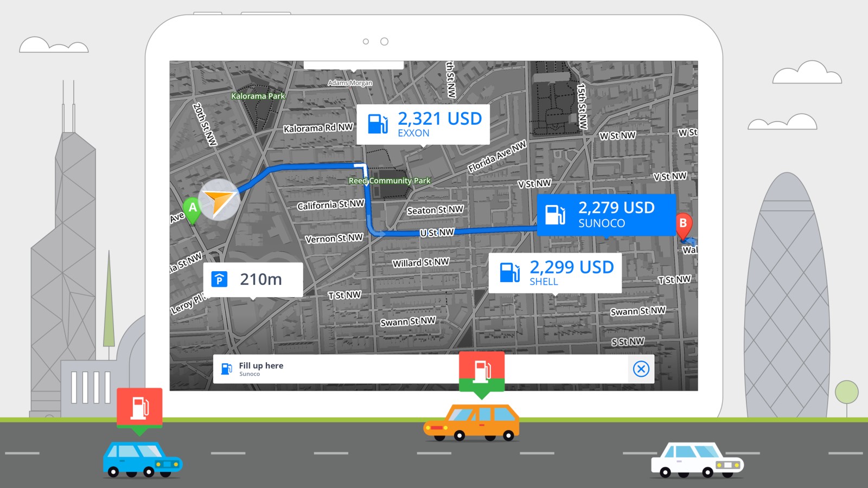Click the Exxon fuel pump icon
868x488 pixels.
click(378, 124)
